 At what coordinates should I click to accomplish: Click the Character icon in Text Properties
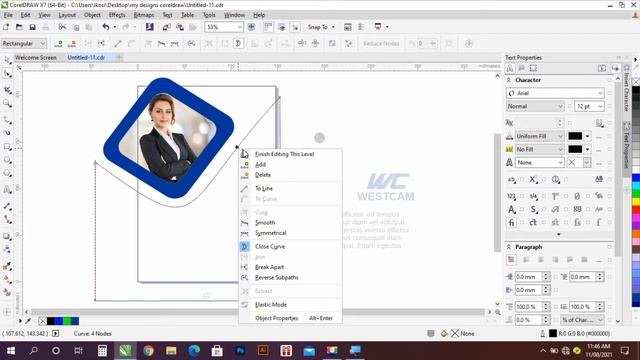(x=510, y=68)
